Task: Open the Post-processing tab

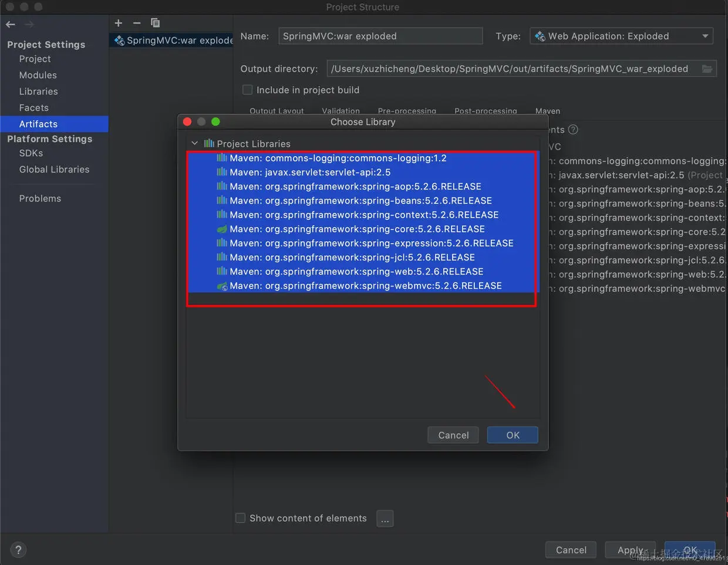Action: 486,111
